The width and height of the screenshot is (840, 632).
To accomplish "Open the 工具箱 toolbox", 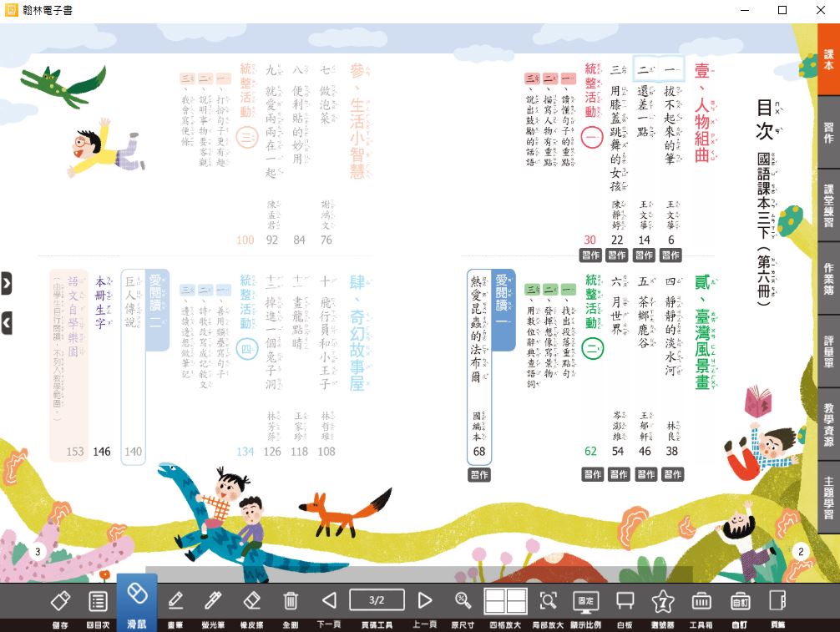I will click(701, 602).
